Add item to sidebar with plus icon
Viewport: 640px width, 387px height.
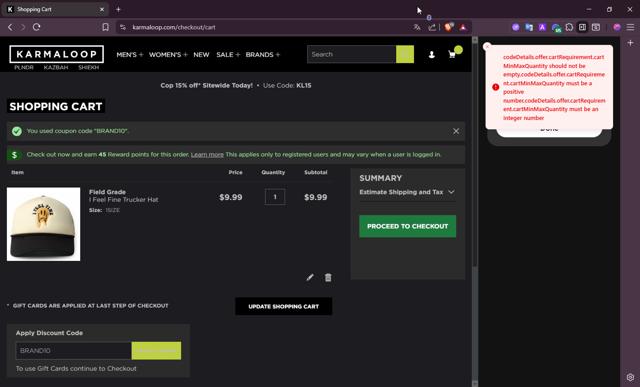pos(630,42)
